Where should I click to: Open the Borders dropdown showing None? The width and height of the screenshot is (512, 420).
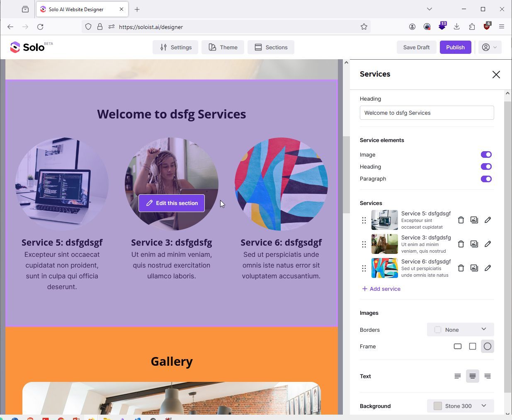coord(460,330)
